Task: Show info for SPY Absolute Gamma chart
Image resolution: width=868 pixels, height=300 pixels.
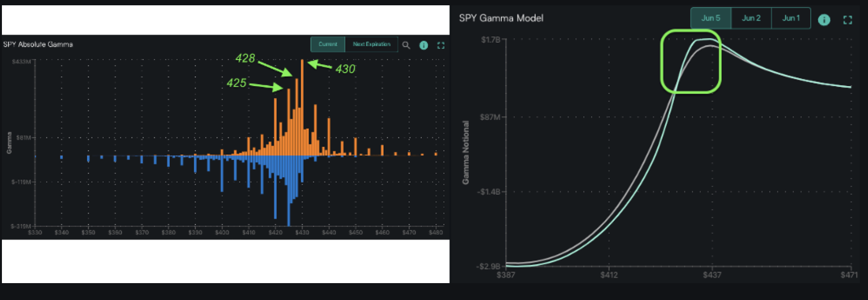Action: pyautogui.click(x=423, y=45)
